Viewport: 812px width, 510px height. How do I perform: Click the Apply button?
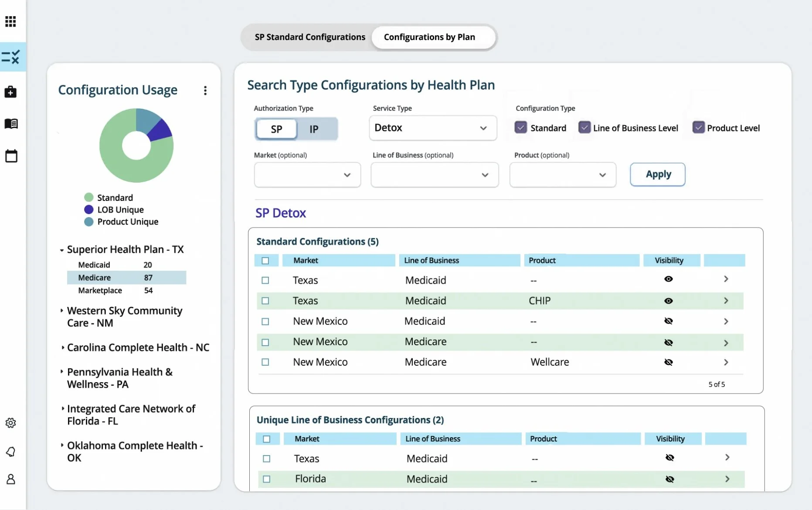[657, 174]
